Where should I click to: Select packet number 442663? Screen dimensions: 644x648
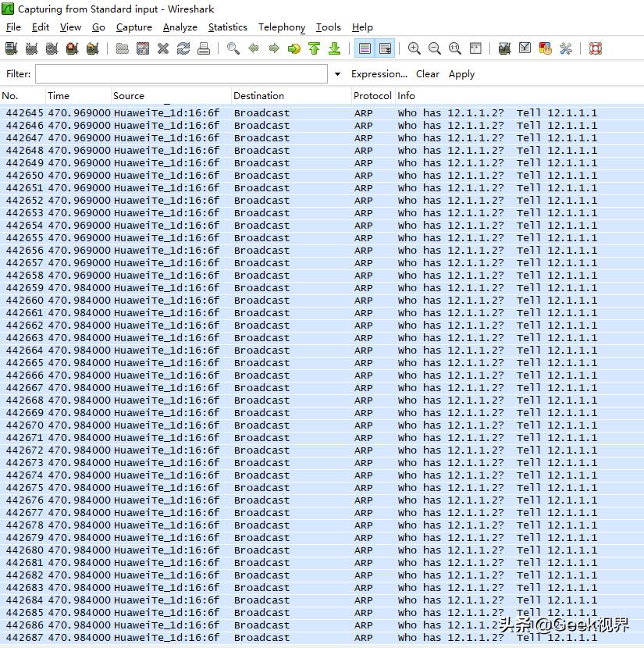point(322,337)
